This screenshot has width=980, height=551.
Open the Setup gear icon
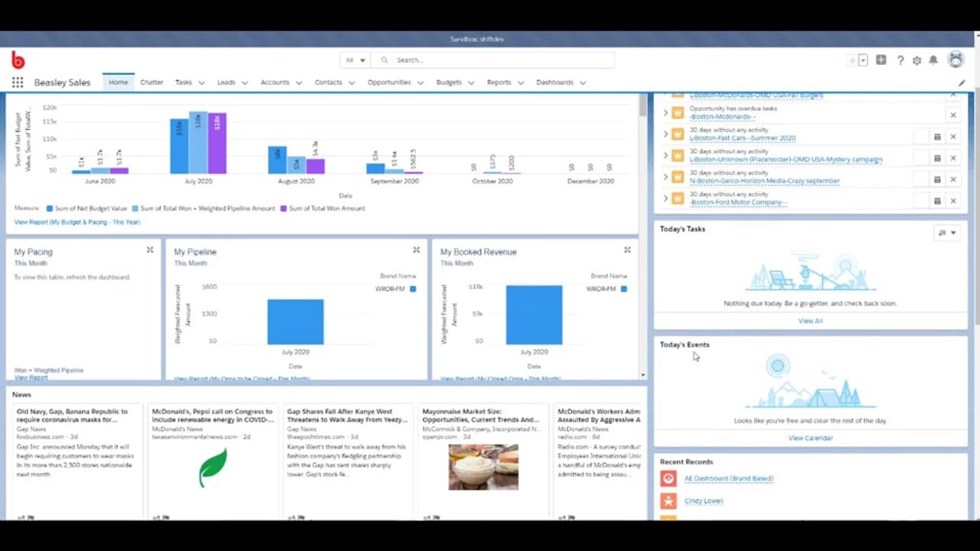click(x=916, y=60)
